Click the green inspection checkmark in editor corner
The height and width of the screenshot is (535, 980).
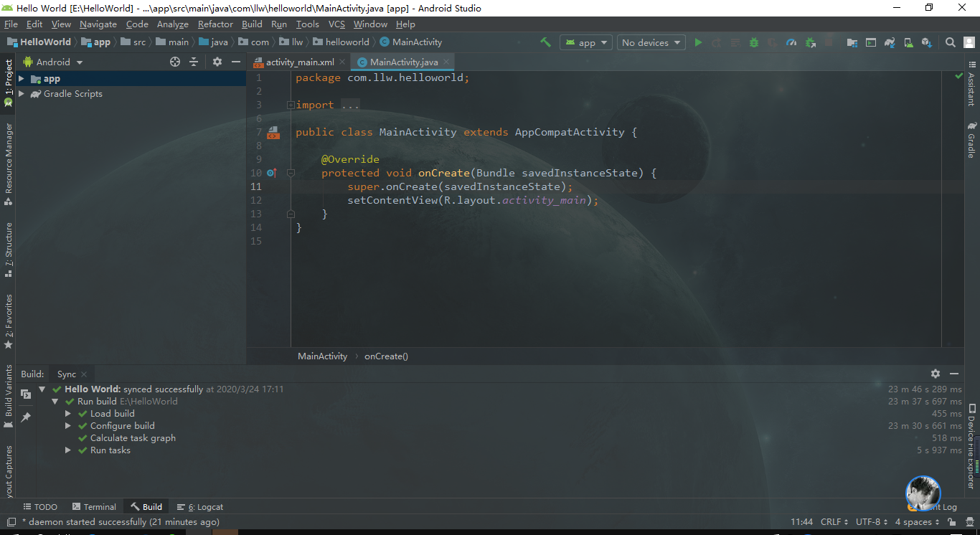958,75
